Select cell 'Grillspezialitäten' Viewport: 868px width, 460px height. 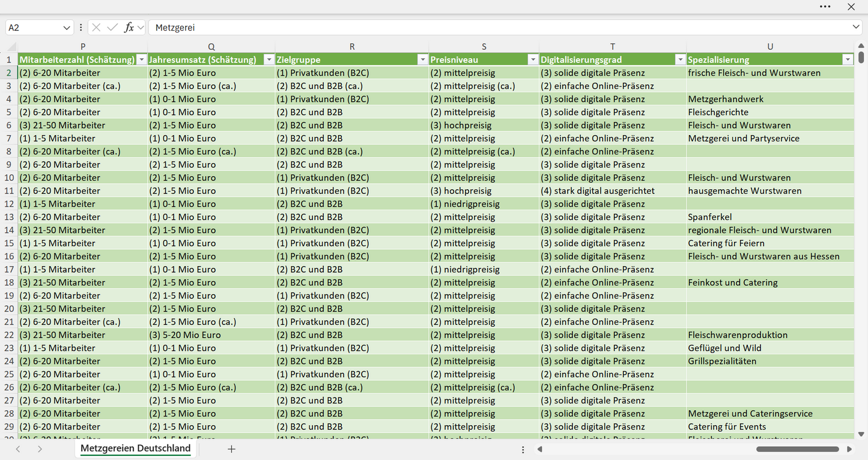770,362
